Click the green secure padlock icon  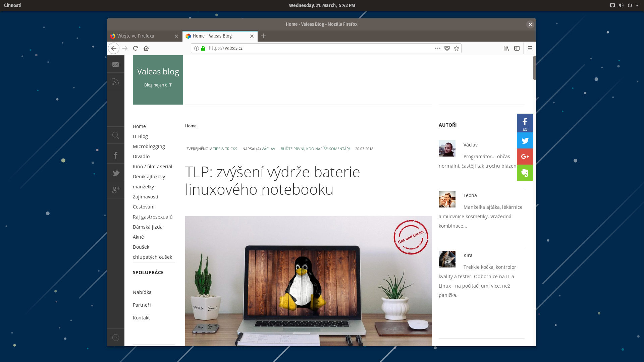pos(203,48)
